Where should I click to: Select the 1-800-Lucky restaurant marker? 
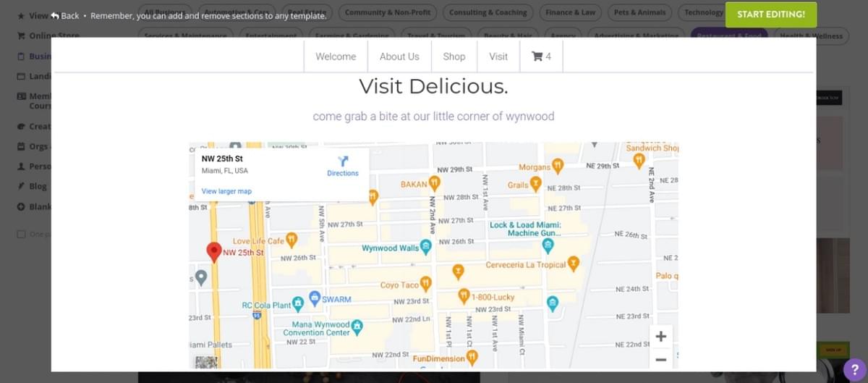point(464,295)
